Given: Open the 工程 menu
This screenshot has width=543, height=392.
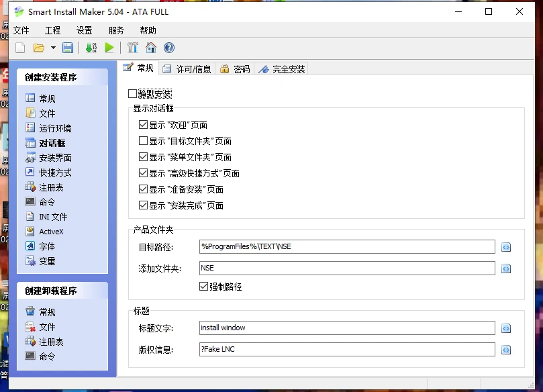Looking at the screenshot, I should [x=52, y=30].
